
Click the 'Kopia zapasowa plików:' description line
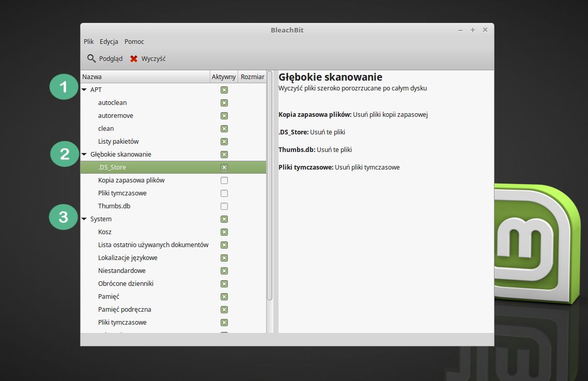(x=353, y=114)
